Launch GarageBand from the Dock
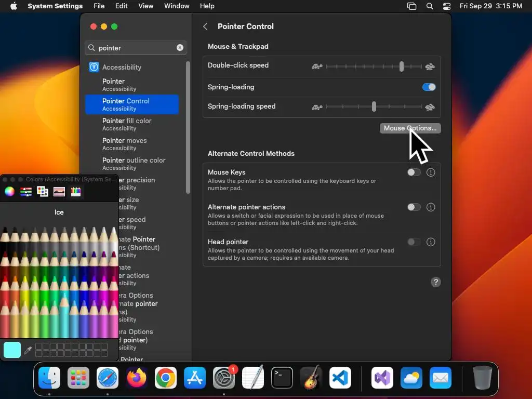 [x=311, y=378]
